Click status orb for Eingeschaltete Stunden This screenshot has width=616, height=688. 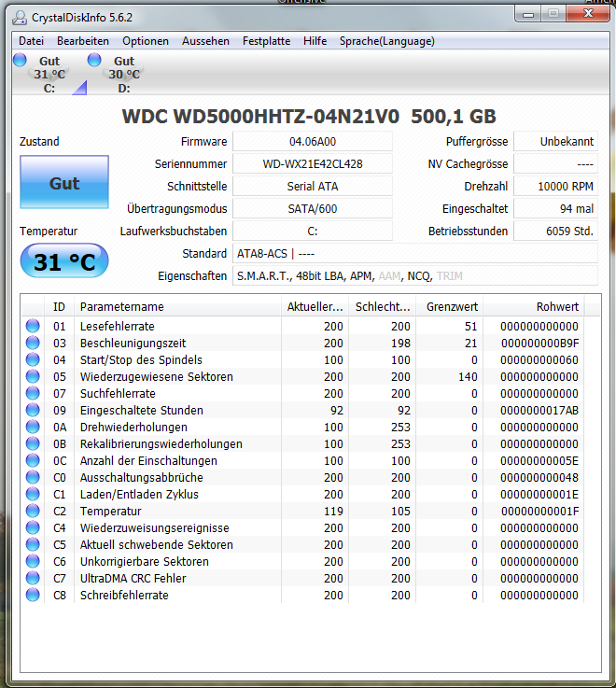[x=33, y=410]
